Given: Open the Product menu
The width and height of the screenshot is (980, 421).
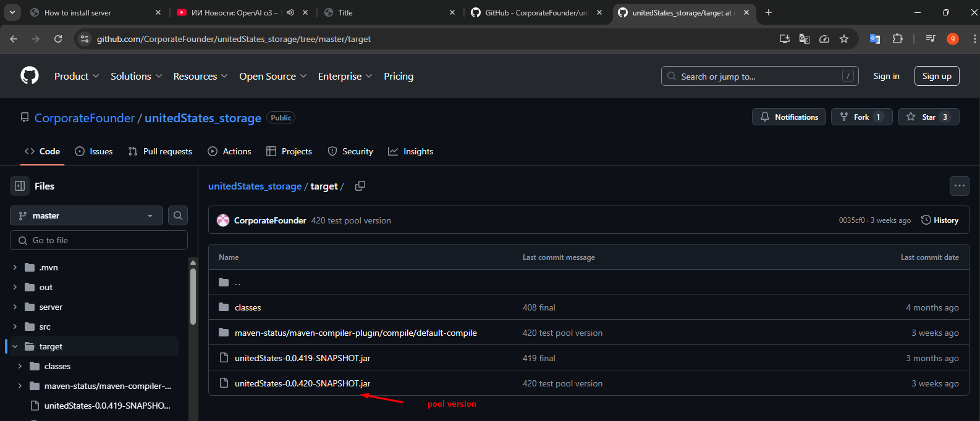Looking at the screenshot, I should click(x=76, y=76).
